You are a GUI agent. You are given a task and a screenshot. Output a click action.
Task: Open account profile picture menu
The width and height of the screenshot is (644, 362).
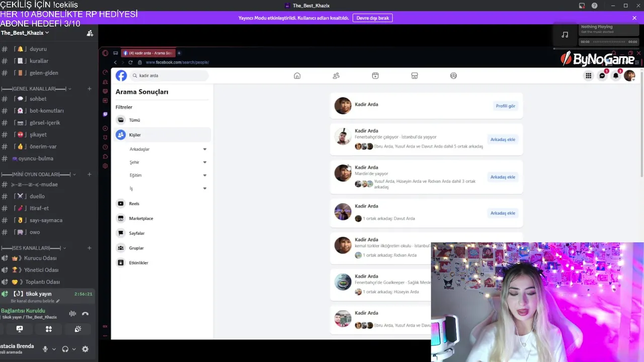click(629, 75)
